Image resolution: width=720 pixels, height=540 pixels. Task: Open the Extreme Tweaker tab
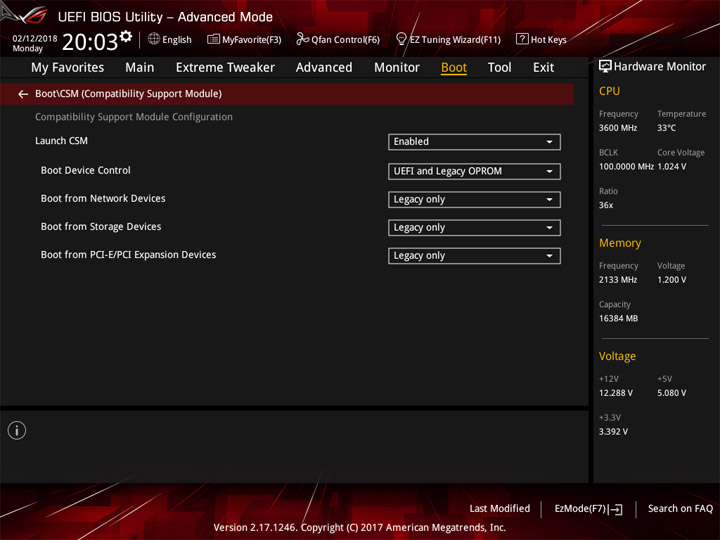(225, 68)
